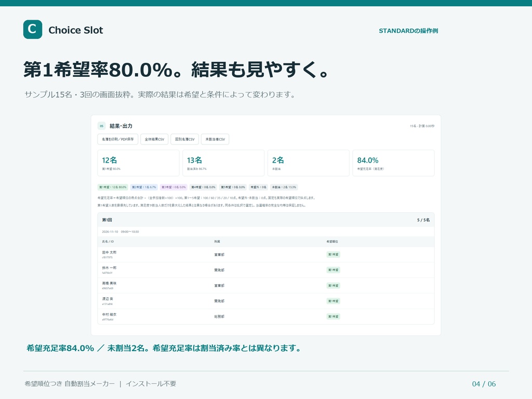Export with the 全体結果CSV button
The image size is (532, 399).
(x=154, y=139)
